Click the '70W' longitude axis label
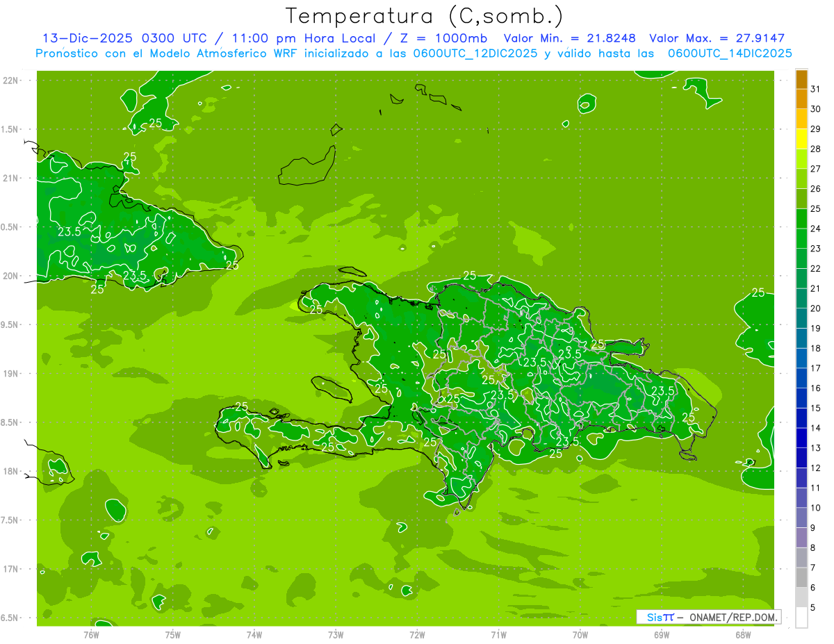The height and width of the screenshot is (644, 834). (x=580, y=635)
